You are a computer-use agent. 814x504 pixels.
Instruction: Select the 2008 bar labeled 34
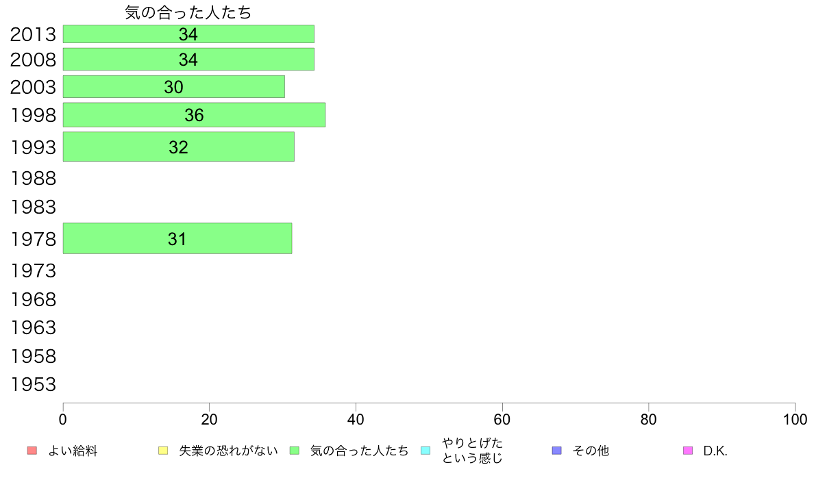(x=188, y=59)
